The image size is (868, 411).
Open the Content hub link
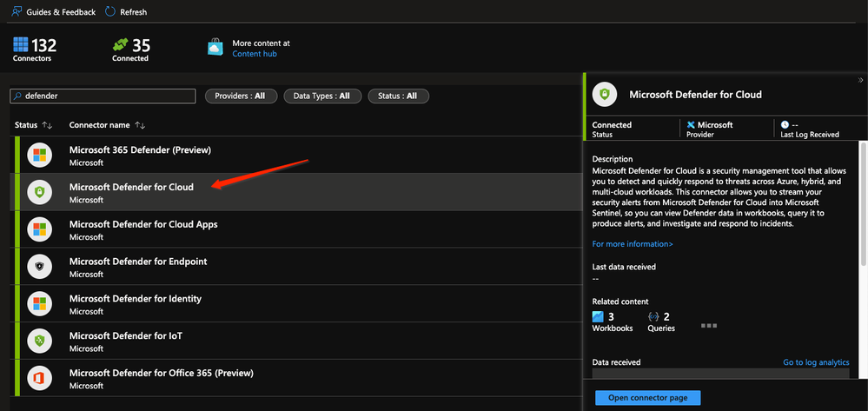click(255, 54)
